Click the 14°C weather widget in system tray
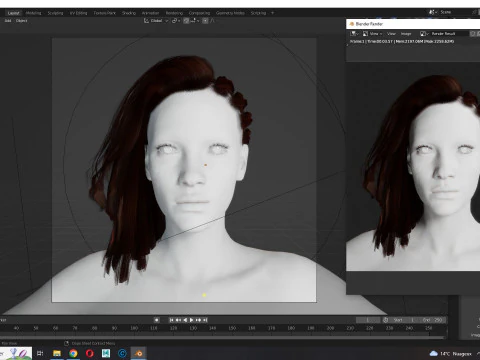Screen dimensions: 480x360 pos(451,354)
